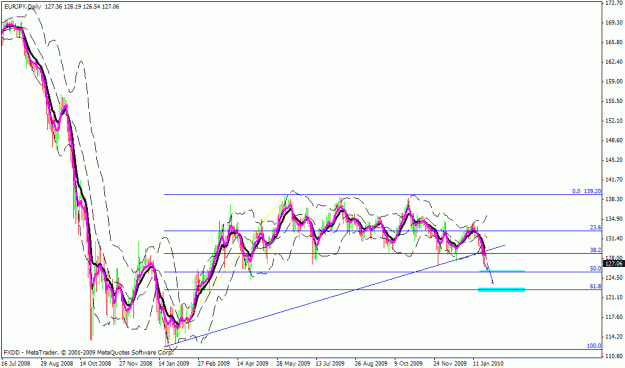Screen dimensions: 625x368
Task: Click the 26 Aug 2009 date label
Action: point(371,364)
